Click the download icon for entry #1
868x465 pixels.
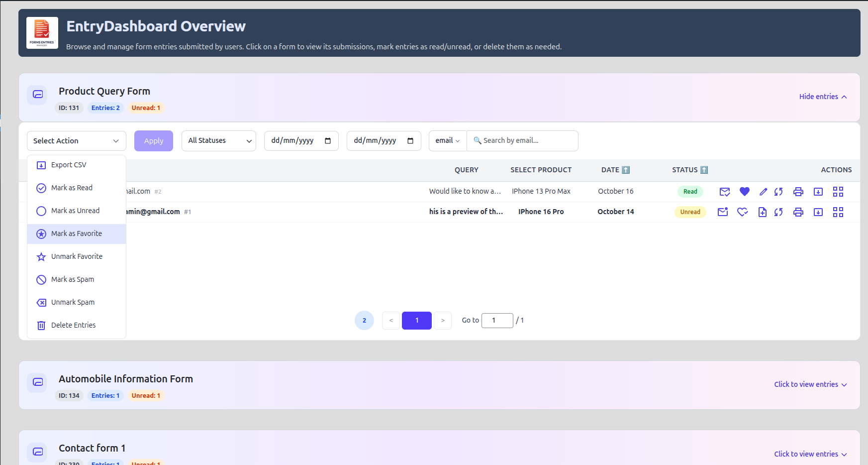pyautogui.click(x=818, y=212)
